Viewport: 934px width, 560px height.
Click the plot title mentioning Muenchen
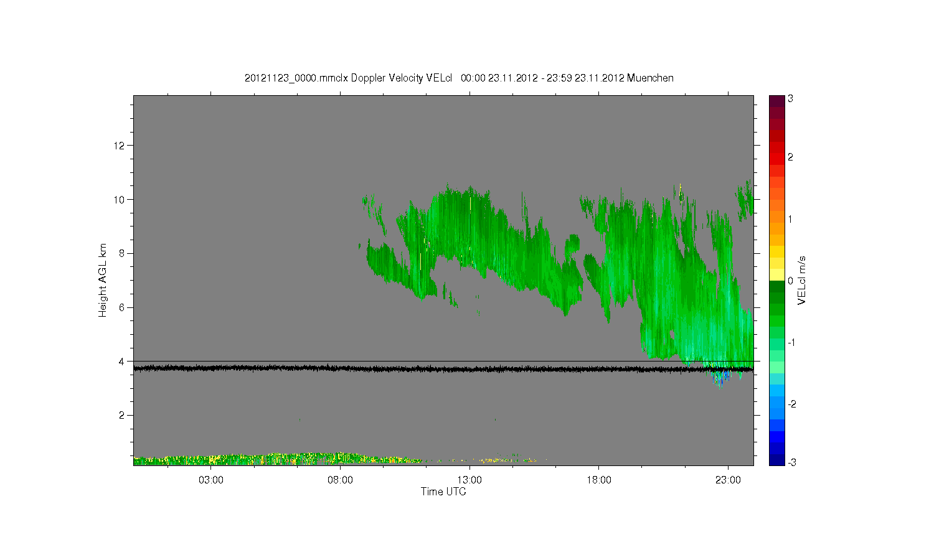point(459,78)
